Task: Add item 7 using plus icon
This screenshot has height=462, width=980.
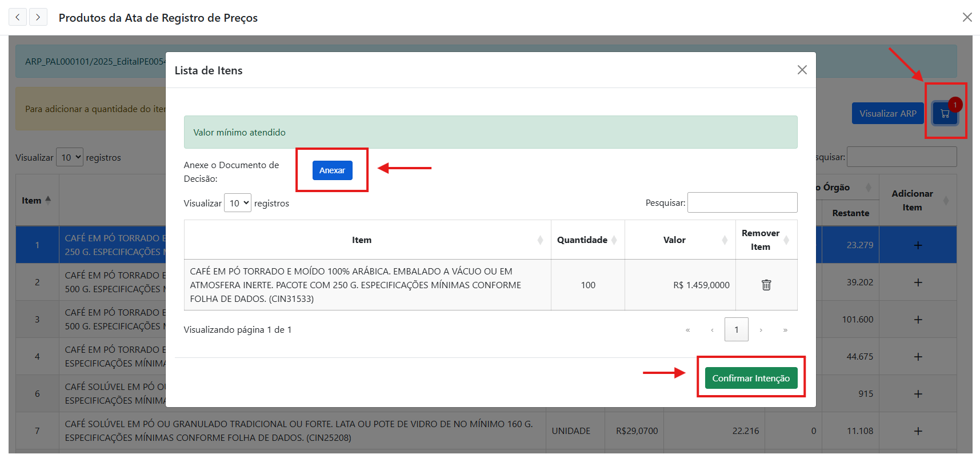Action: coord(918,431)
